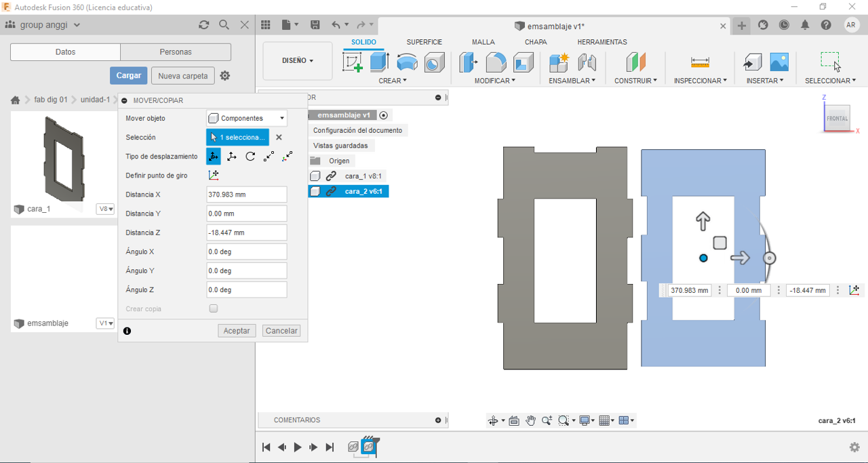Click the Save icon
The image size is (868, 463).
pyautogui.click(x=315, y=25)
